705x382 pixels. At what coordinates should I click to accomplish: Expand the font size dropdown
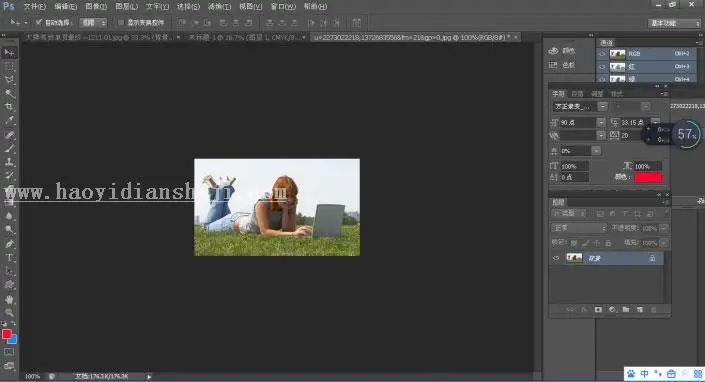click(x=601, y=122)
